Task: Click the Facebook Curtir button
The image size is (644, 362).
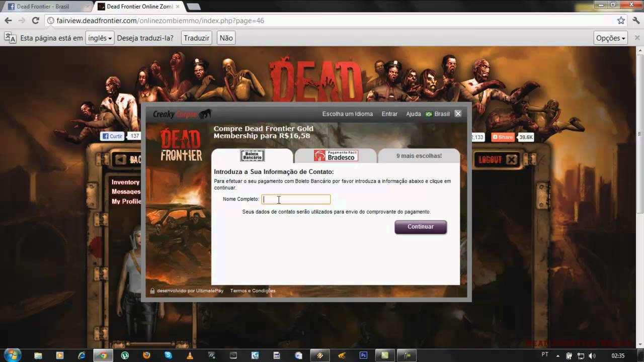Action: point(112,136)
